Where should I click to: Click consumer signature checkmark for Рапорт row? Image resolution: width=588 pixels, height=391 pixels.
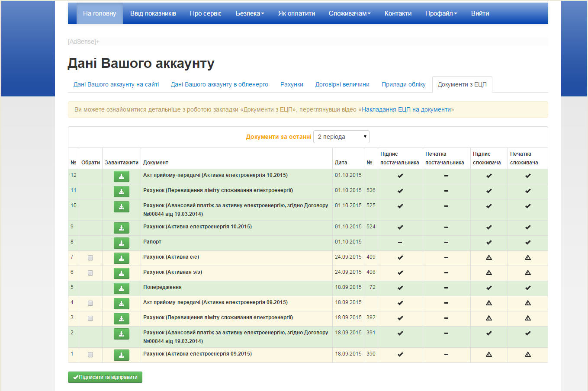[x=489, y=242]
